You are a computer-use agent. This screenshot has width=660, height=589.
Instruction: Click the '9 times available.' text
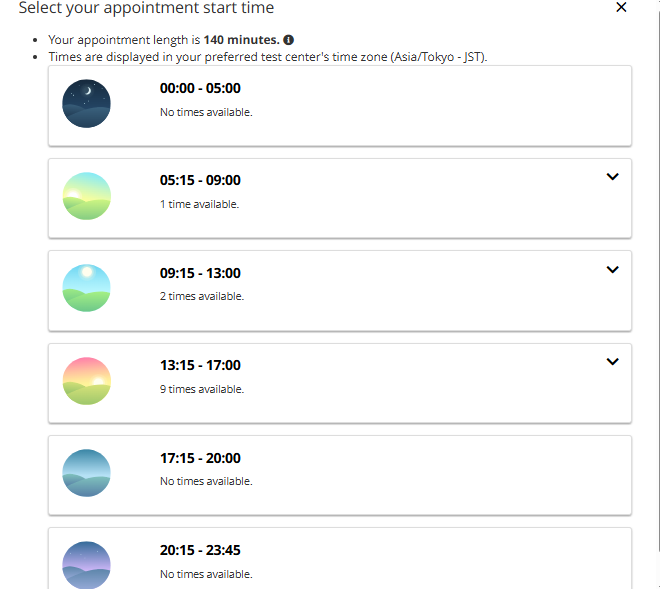tap(202, 389)
